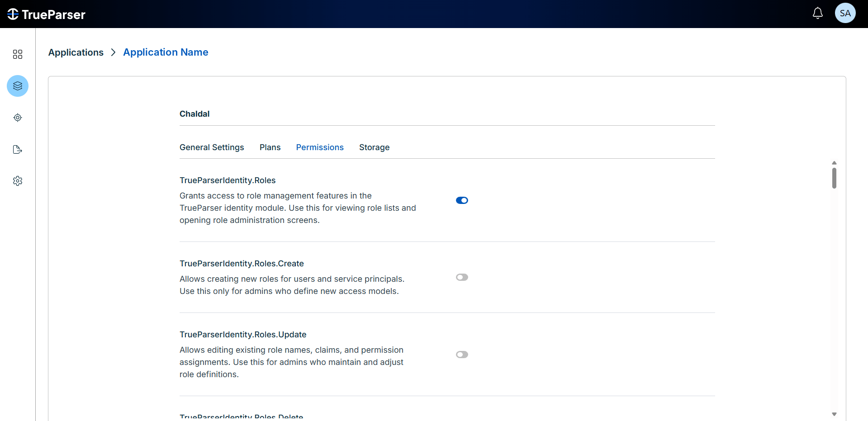Click the 'Grants access to role management' description
Screen dimensions: 868x421
tap(298, 208)
